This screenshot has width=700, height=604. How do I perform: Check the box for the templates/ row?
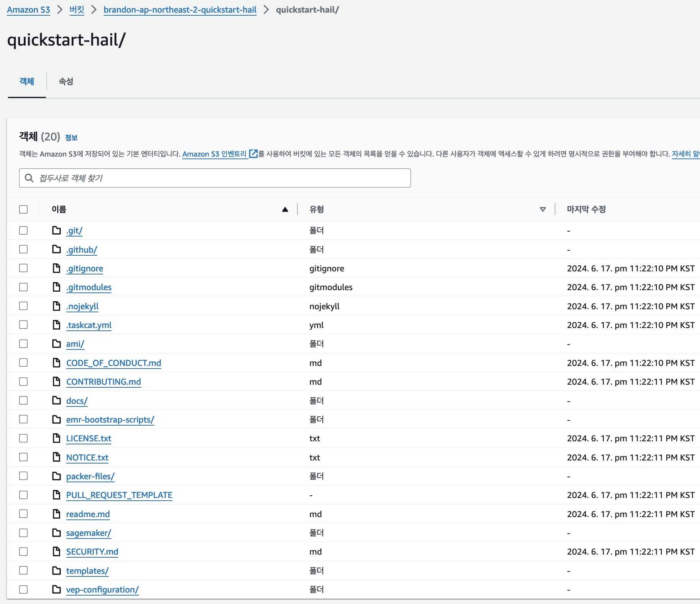coord(23,570)
